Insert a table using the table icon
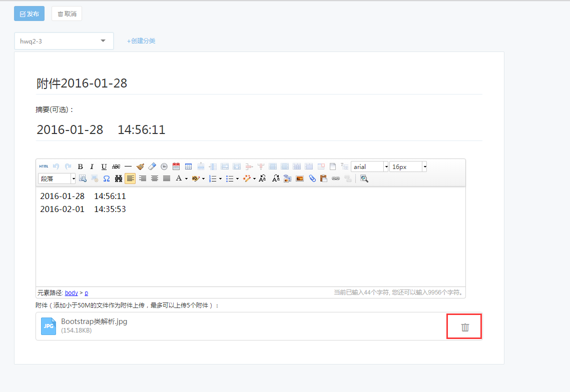Image resolution: width=570 pixels, height=392 pixels. tap(188, 166)
